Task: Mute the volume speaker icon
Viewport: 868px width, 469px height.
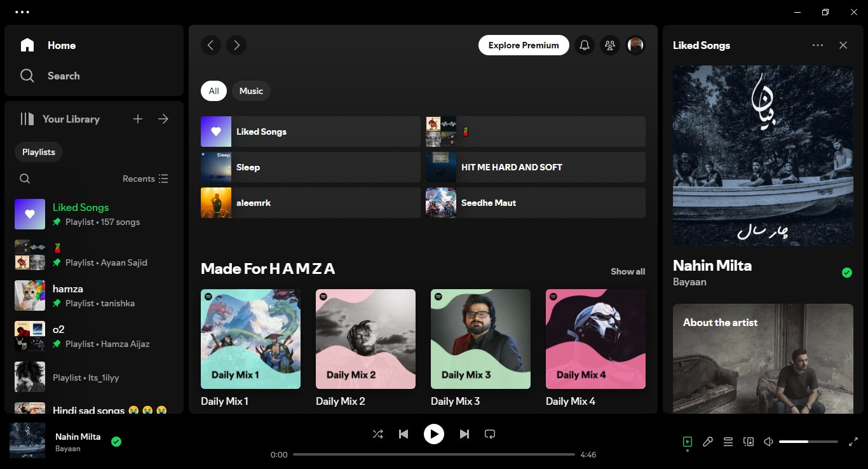Action: 769,442
